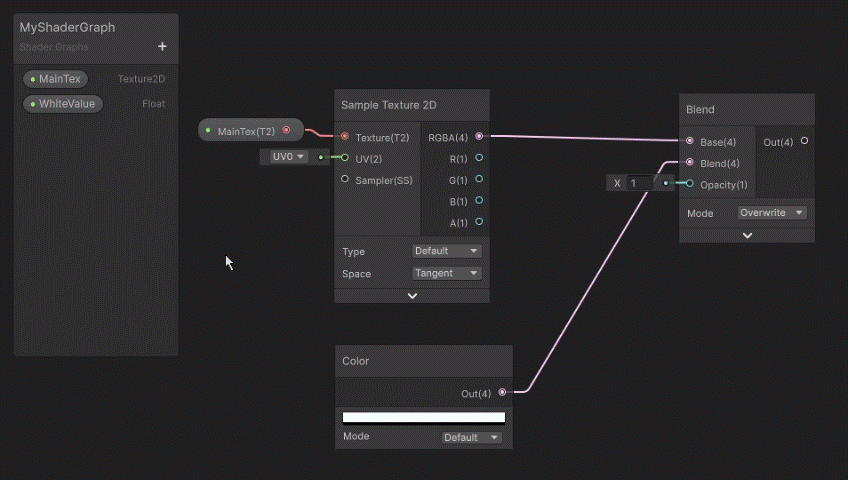Click the opacity X value field
The image size is (848, 480).
pyautogui.click(x=640, y=183)
